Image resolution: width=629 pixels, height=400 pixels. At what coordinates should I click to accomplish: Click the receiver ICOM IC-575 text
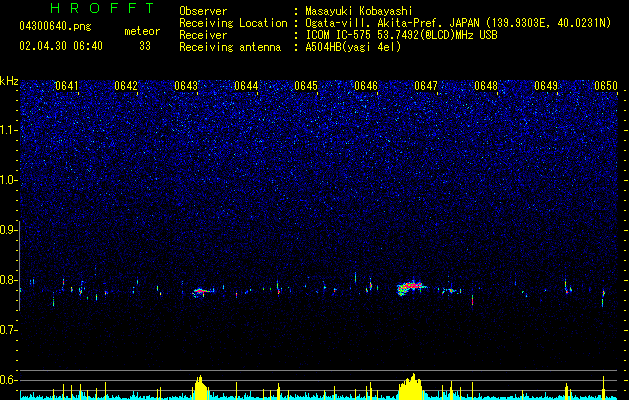pos(401,35)
